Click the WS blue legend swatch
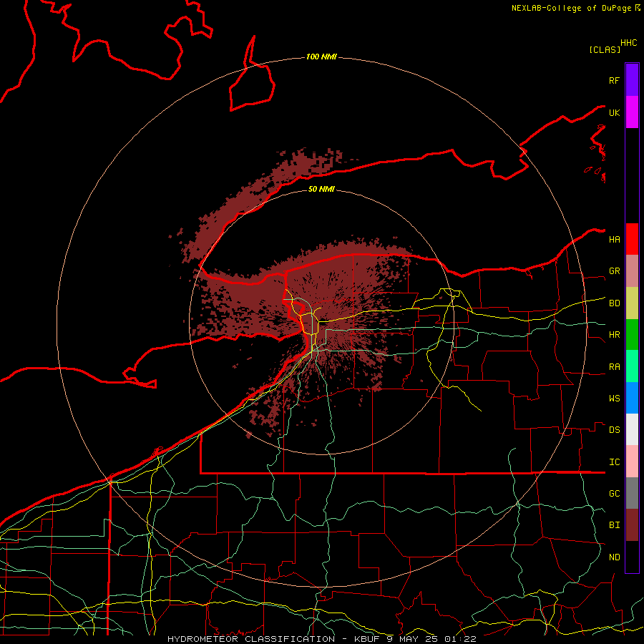 tap(632, 398)
